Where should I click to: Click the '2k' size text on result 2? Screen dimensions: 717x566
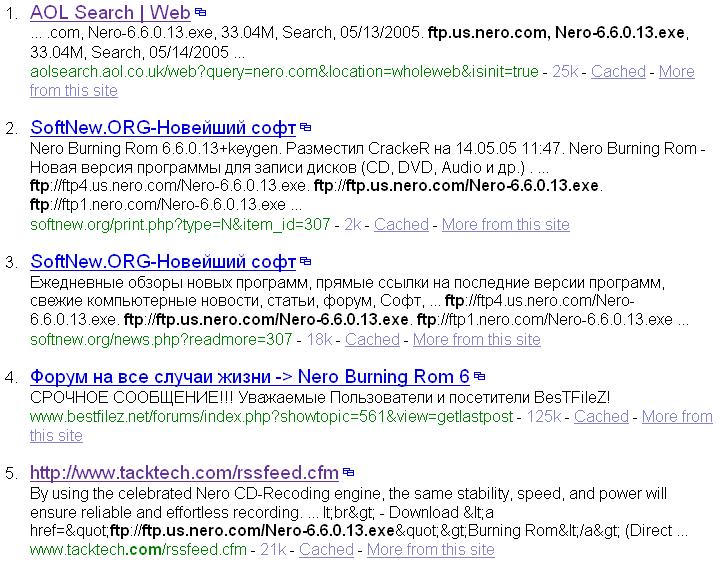coord(353,224)
